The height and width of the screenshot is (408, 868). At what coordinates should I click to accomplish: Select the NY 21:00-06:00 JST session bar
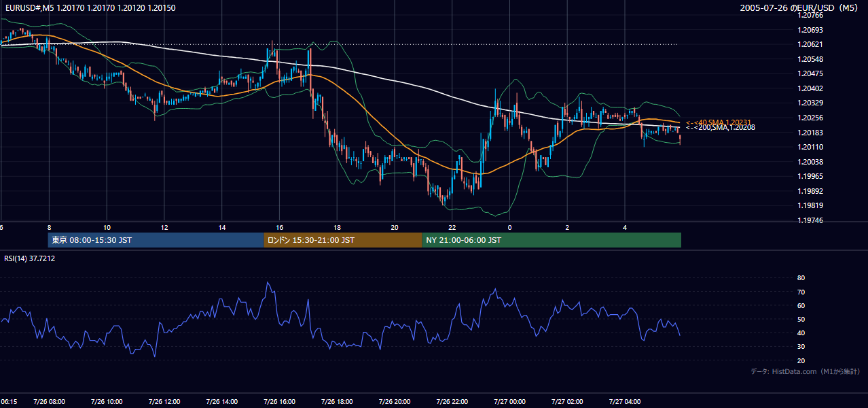pos(551,240)
